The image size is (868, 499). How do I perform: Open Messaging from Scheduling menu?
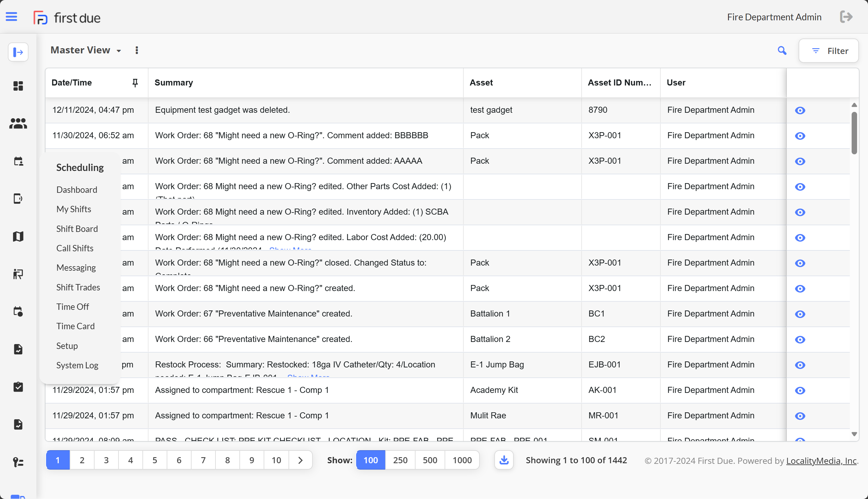76,268
